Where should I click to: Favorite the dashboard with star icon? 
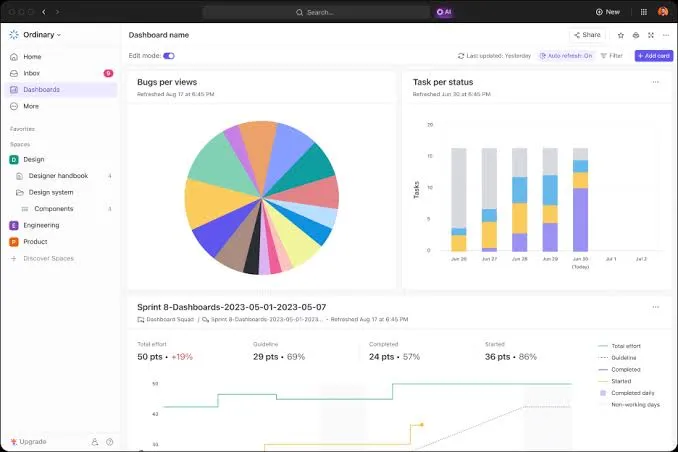coord(620,35)
